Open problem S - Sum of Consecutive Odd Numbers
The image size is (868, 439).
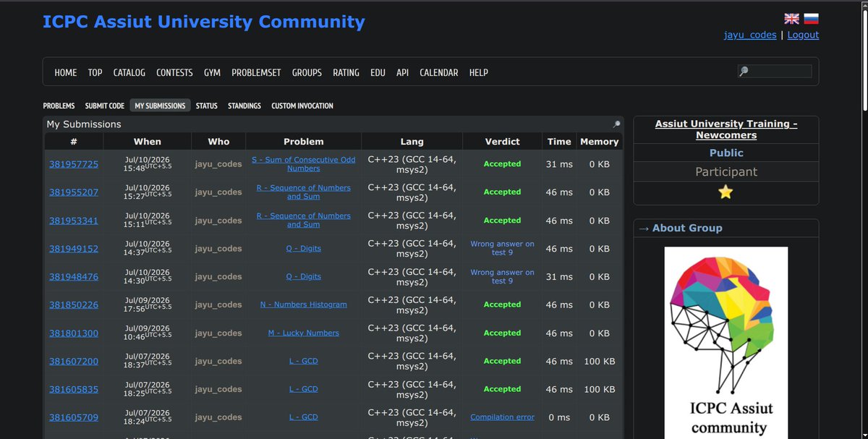pyautogui.click(x=304, y=164)
